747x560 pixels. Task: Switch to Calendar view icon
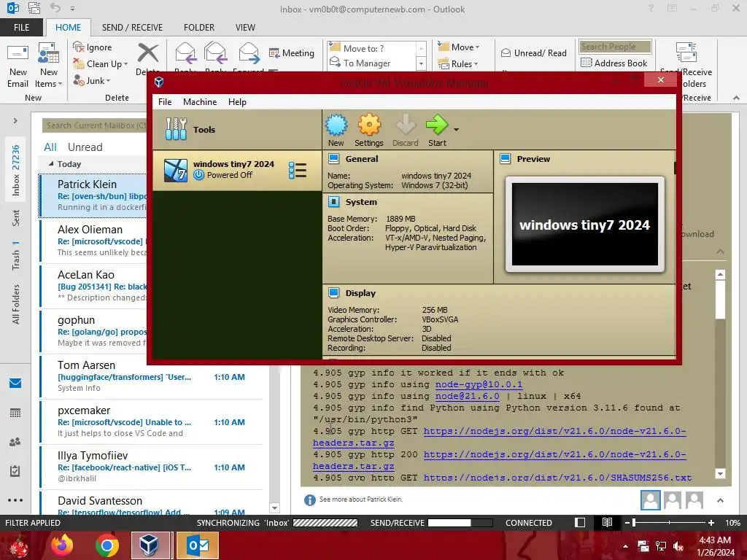pyautogui.click(x=15, y=413)
